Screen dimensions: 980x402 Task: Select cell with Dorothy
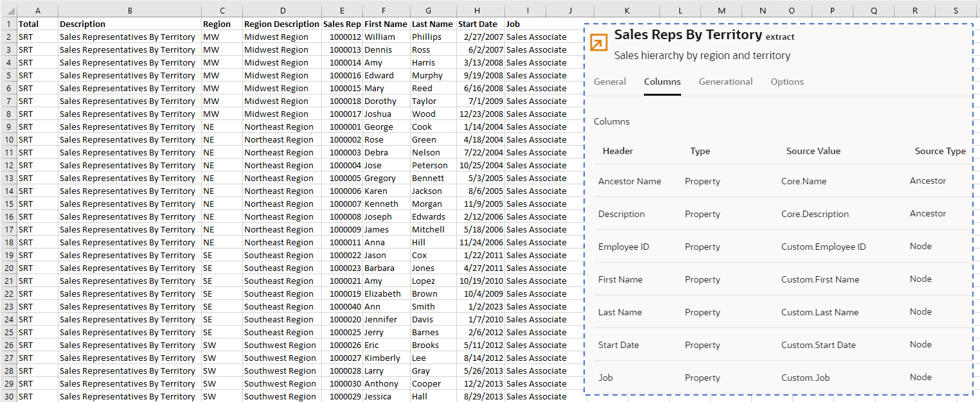pyautogui.click(x=386, y=101)
